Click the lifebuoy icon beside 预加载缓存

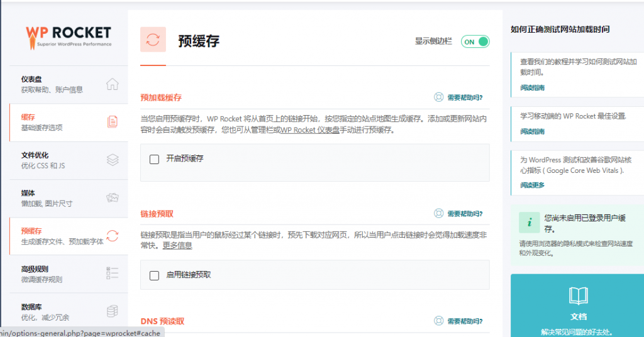[438, 97]
